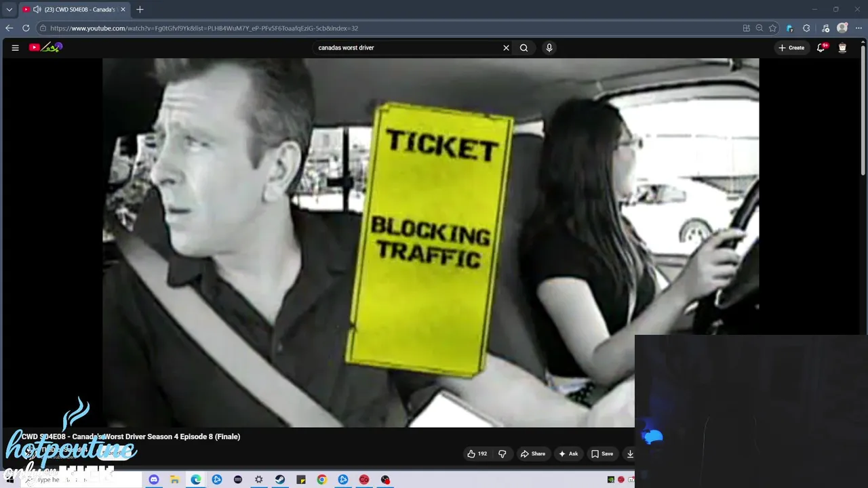Open a new browser tab

pos(140,9)
